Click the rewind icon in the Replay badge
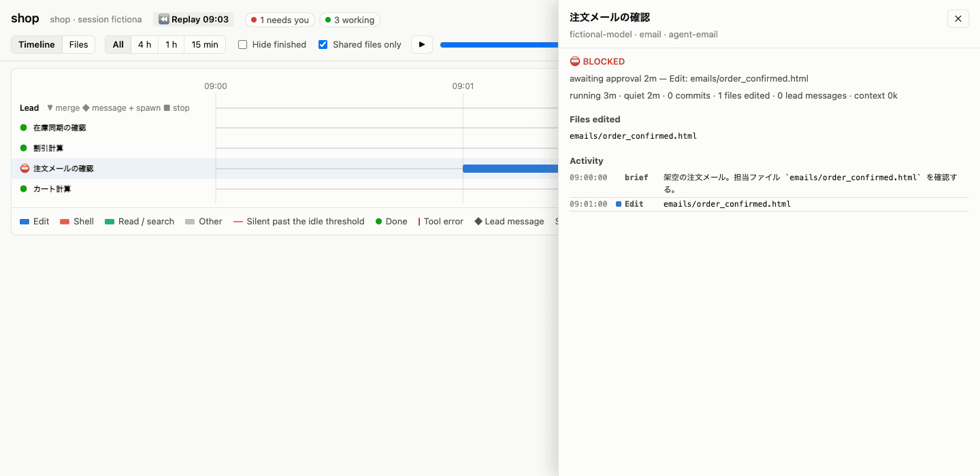This screenshot has height=476, width=980. point(163,20)
